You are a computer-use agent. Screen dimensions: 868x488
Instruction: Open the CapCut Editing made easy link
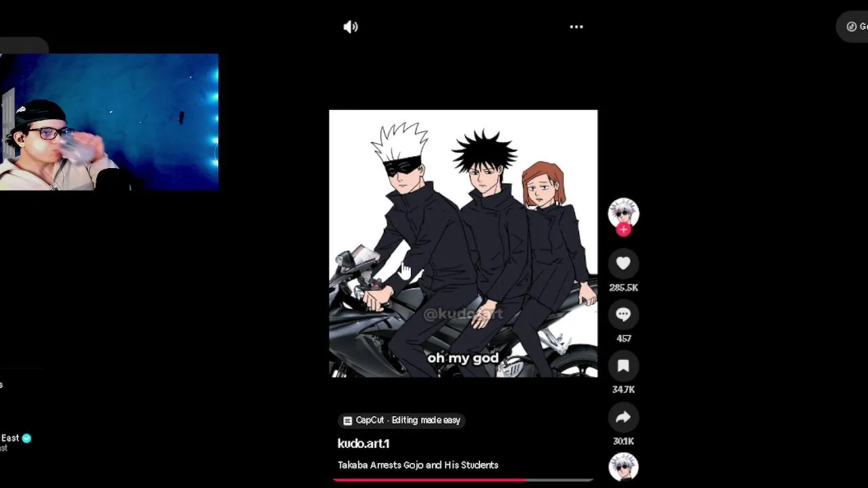(401, 420)
